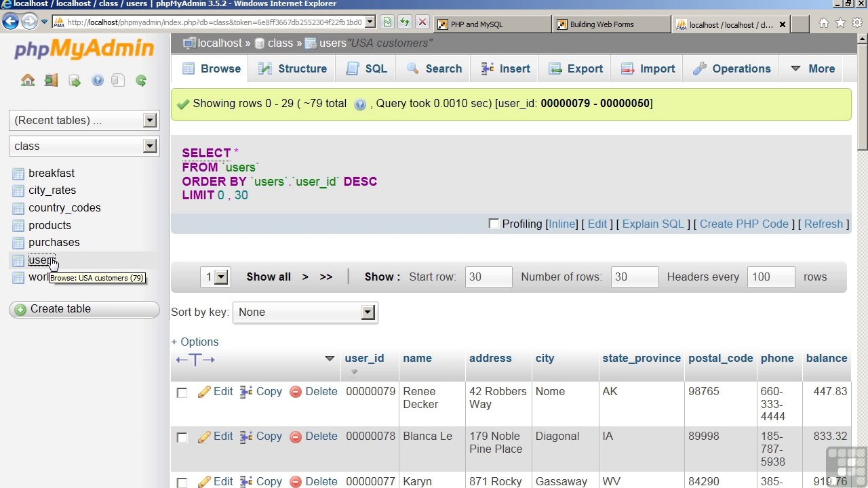The height and width of the screenshot is (488, 868).
Task: Click the Number of rows input field
Action: click(635, 277)
